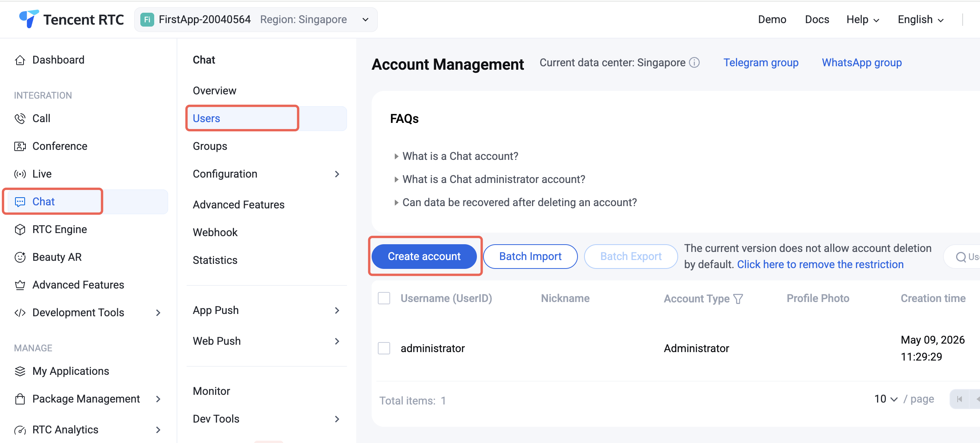Go to first page pagination icon

[x=960, y=399]
